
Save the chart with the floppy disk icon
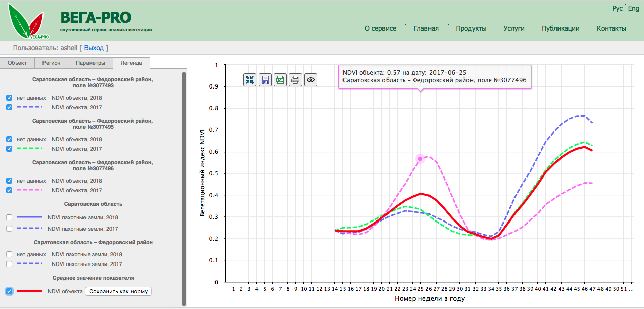click(265, 79)
